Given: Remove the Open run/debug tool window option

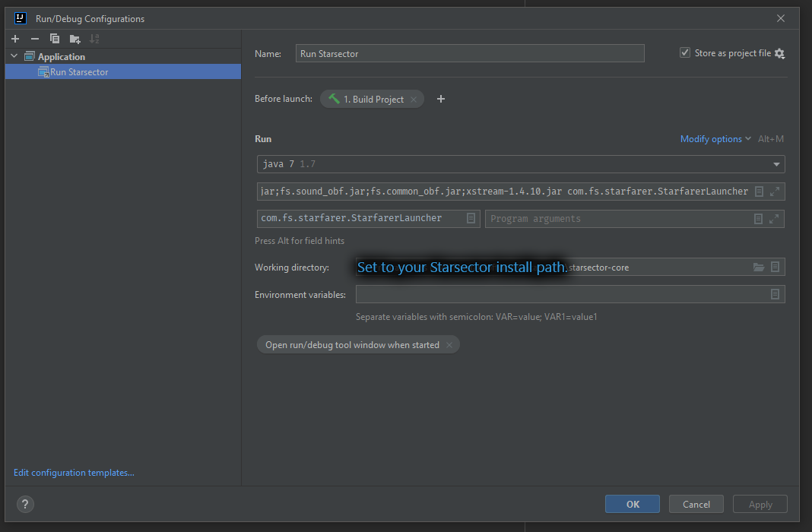Looking at the screenshot, I should coord(449,345).
